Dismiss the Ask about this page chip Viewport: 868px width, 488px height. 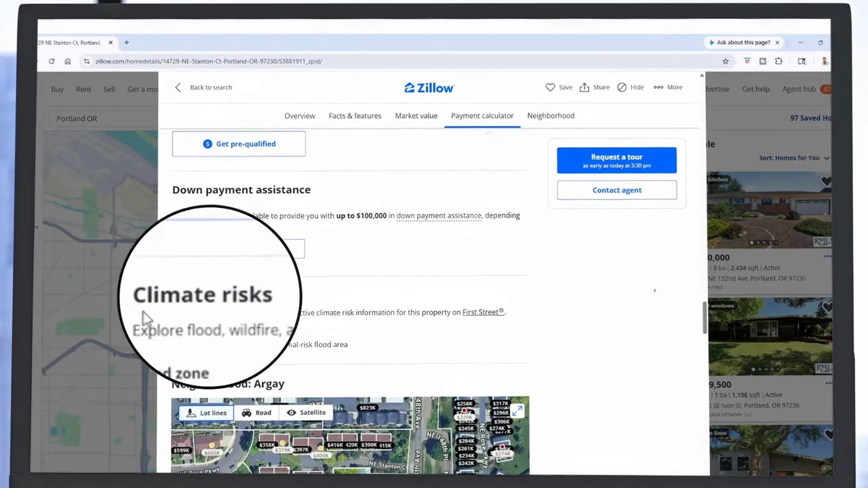click(777, 43)
